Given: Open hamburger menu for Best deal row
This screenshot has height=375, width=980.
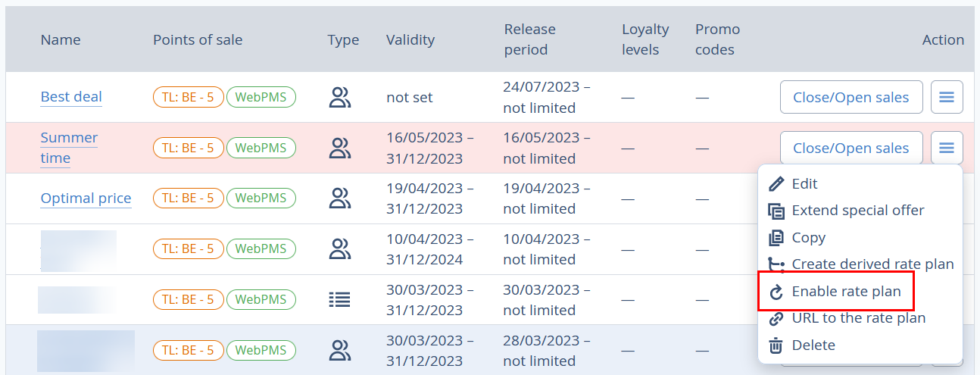Looking at the screenshot, I should (947, 97).
